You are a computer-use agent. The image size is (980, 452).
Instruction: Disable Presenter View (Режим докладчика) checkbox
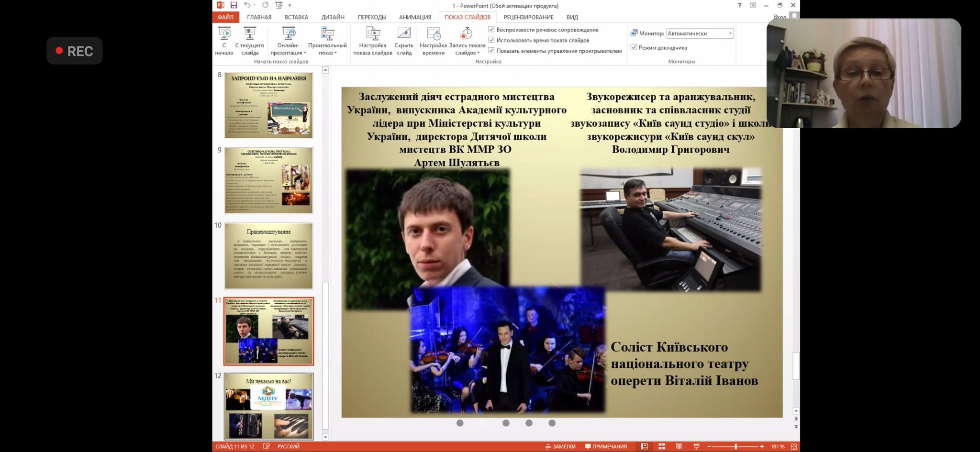point(634,47)
